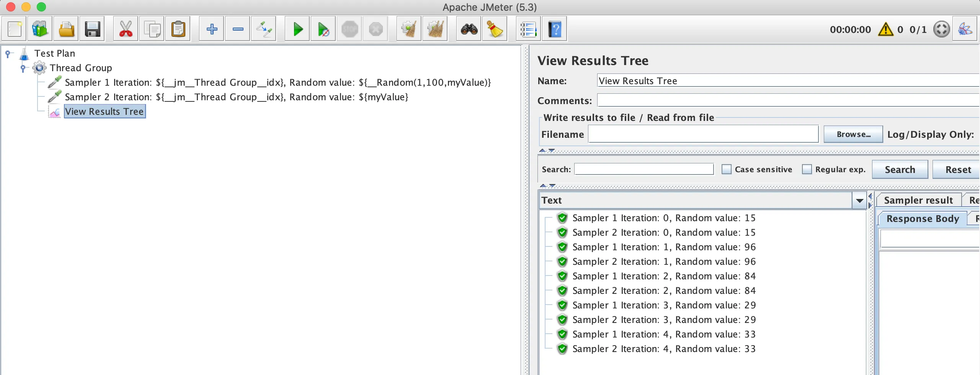Click the Help question mark icon
The height and width of the screenshot is (375, 980).
click(555, 29)
